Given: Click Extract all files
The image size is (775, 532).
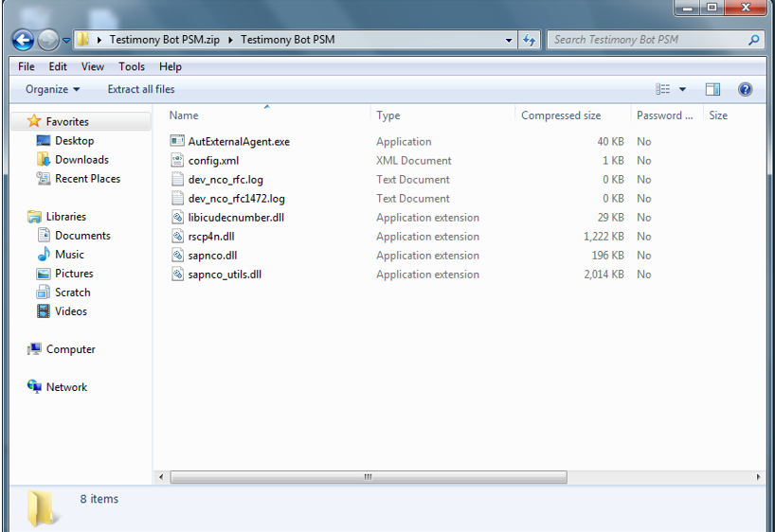Looking at the screenshot, I should [141, 89].
